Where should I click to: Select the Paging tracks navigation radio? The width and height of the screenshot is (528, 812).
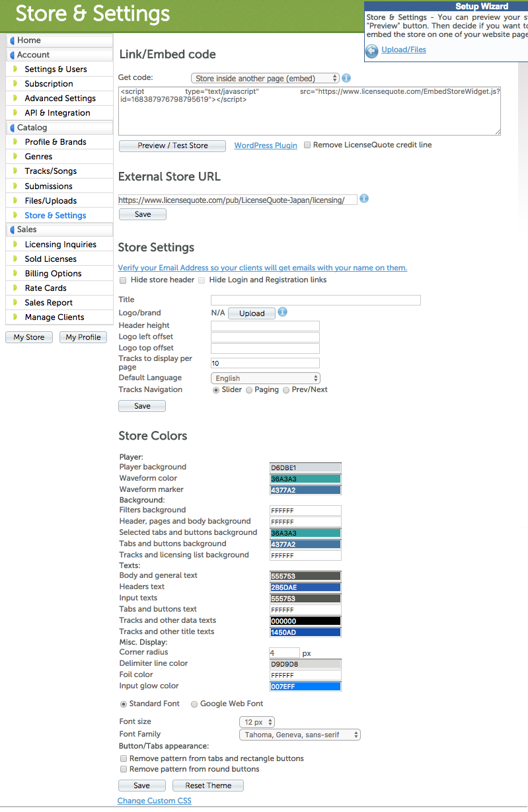coord(249,390)
